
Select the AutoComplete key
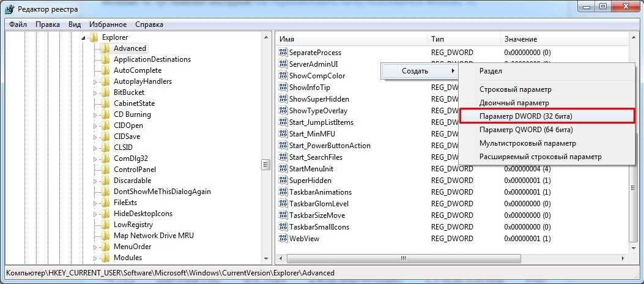138,70
